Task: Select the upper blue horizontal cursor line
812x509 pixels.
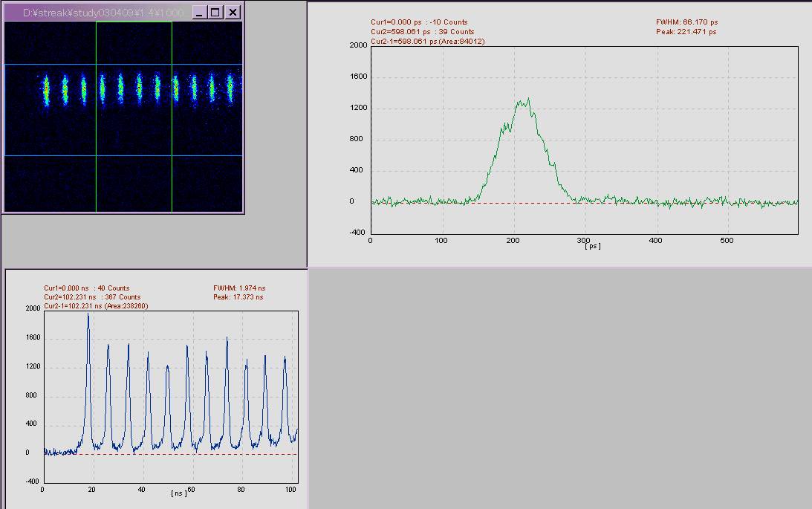Action: (x=22, y=65)
